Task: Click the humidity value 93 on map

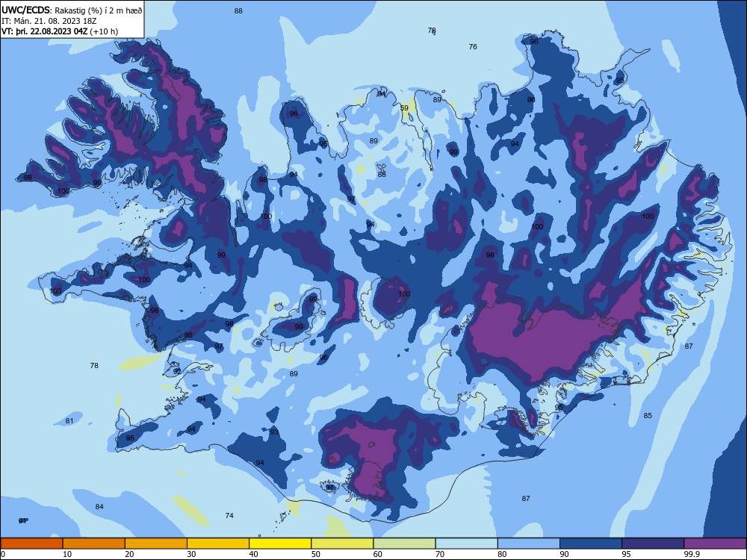Action: click(x=274, y=432)
